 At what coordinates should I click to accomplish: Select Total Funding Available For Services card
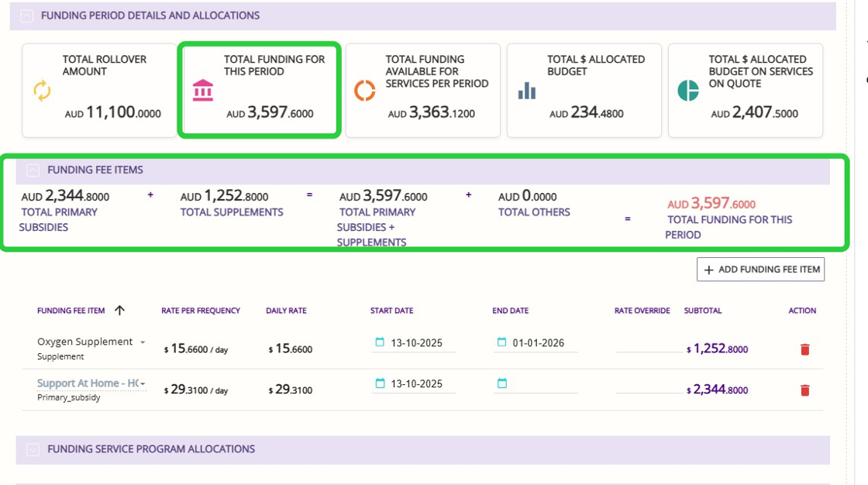pos(423,90)
